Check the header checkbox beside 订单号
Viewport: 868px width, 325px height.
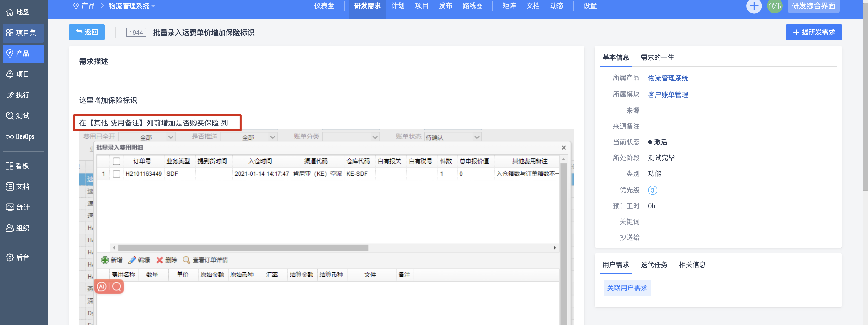click(x=116, y=161)
